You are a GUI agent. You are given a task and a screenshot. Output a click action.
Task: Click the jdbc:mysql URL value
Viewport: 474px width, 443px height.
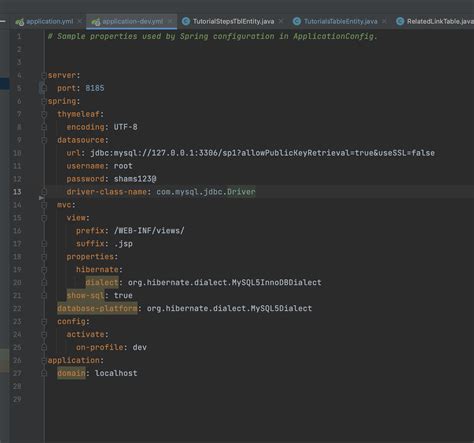262,153
